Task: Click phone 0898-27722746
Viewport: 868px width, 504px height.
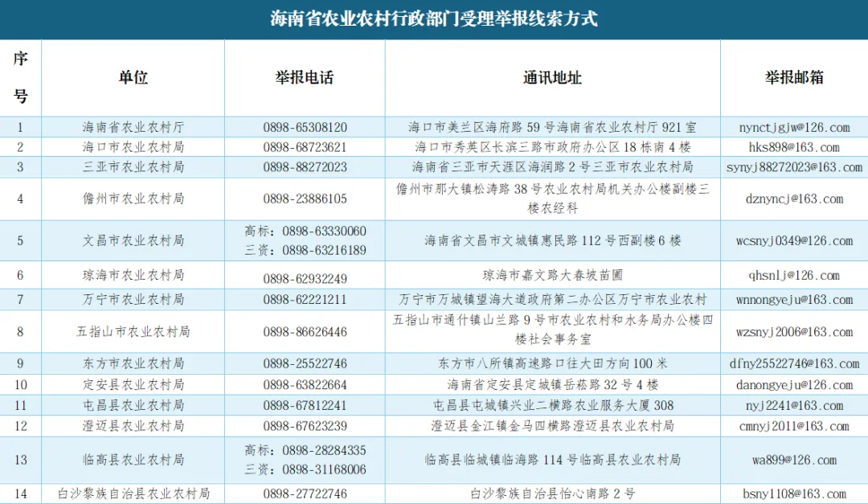Action: pos(305,494)
